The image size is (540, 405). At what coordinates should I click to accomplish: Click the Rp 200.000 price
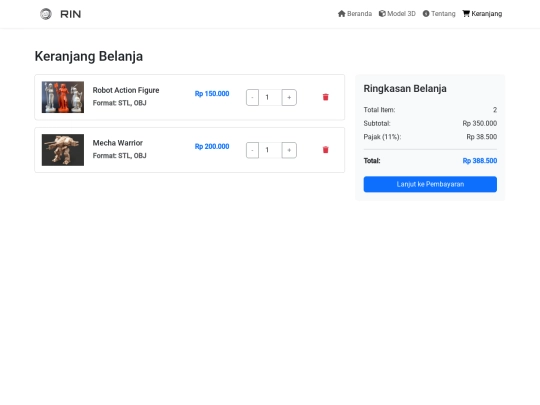coord(212,146)
